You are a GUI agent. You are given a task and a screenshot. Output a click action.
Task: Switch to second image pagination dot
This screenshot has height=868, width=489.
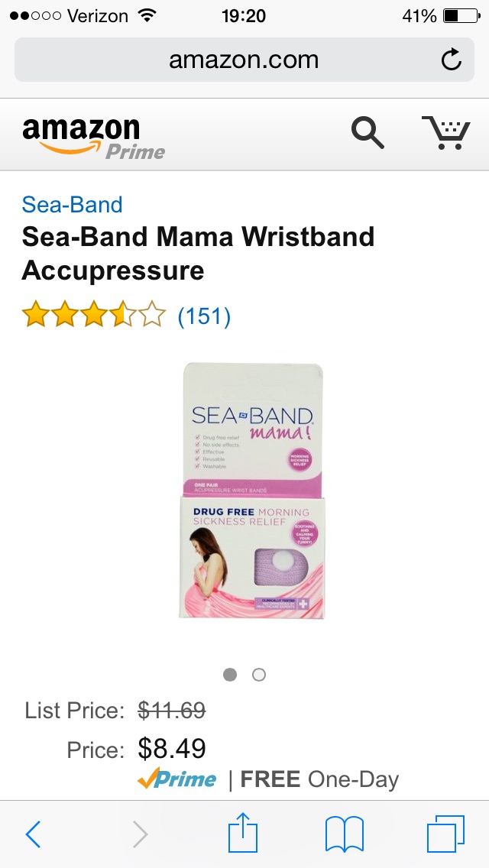(258, 675)
